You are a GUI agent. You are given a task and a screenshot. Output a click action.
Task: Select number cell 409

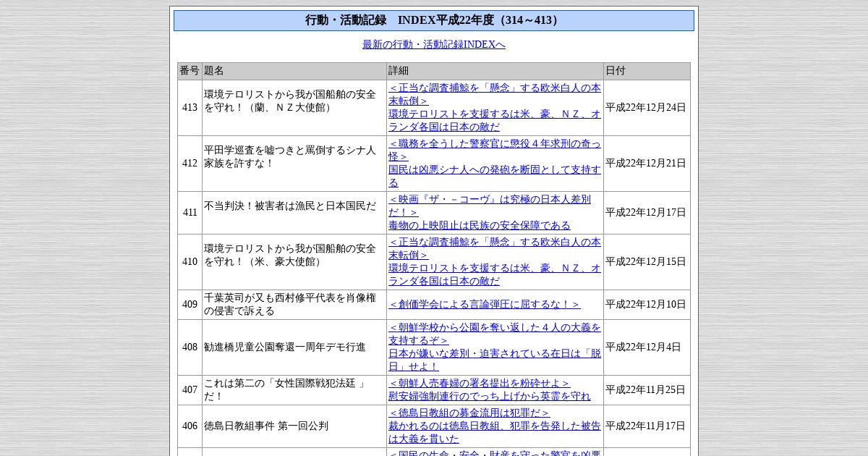pos(190,305)
